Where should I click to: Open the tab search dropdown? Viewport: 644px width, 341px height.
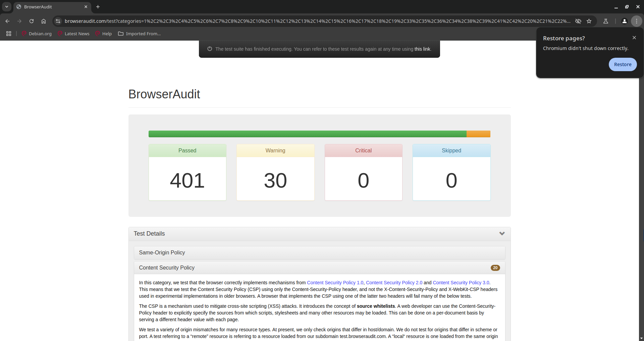[7, 7]
